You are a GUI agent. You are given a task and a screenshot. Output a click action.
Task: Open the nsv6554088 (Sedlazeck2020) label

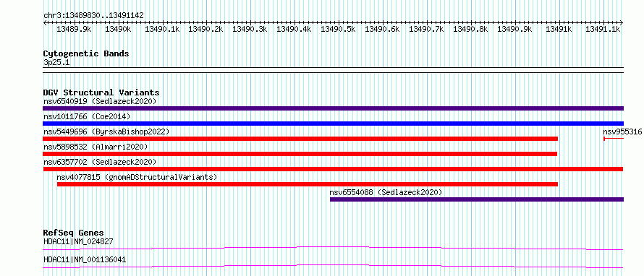(386, 192)
